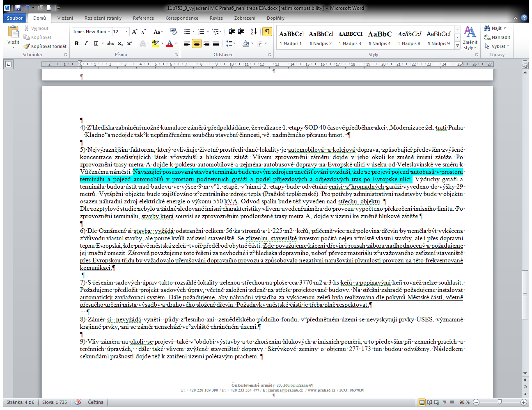532x410 pixels.
Task: Open the Revize ribbon tab
Action: click(216, 18)
